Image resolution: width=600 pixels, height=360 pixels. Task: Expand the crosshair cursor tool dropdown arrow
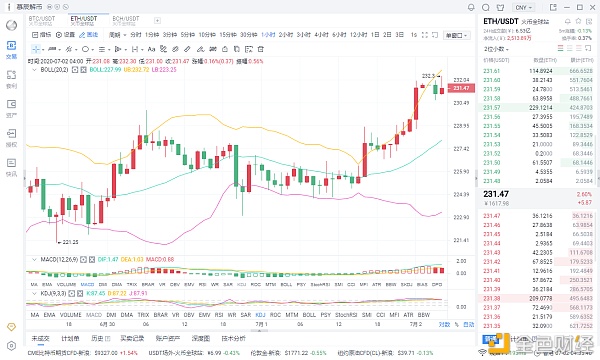point(43,50)
